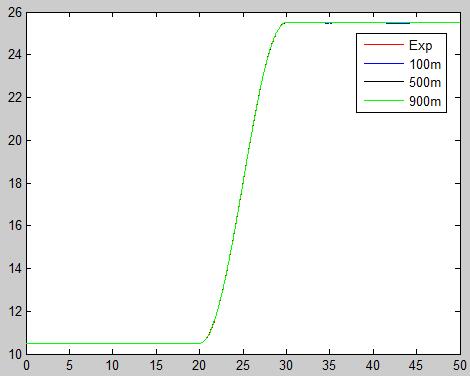Click the 500m legend label
The width and height of the screenshot is (470, 376).
click(x=425, y=82)
